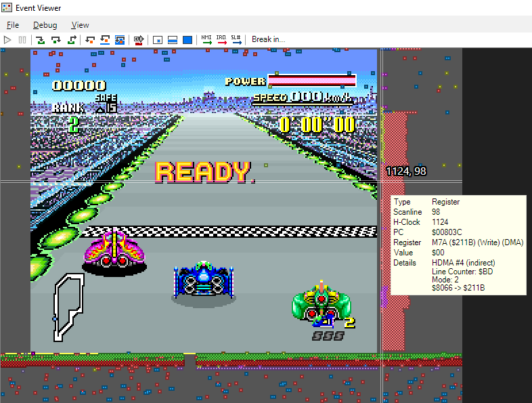Click the POWER meter bar in the game view
The height and width of the screenshot is (403, 532).
coord(312,81)
